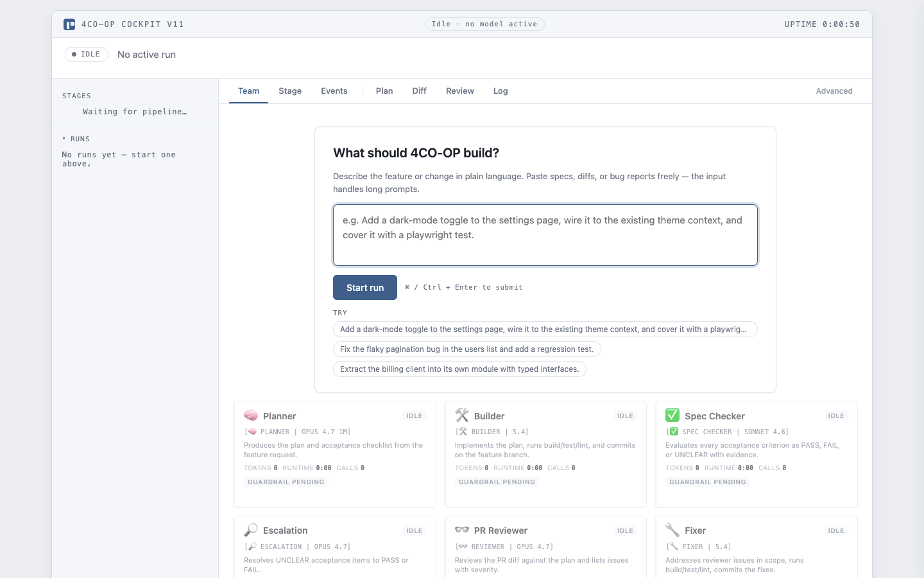Open the Log tab

(x=501, y=91)
